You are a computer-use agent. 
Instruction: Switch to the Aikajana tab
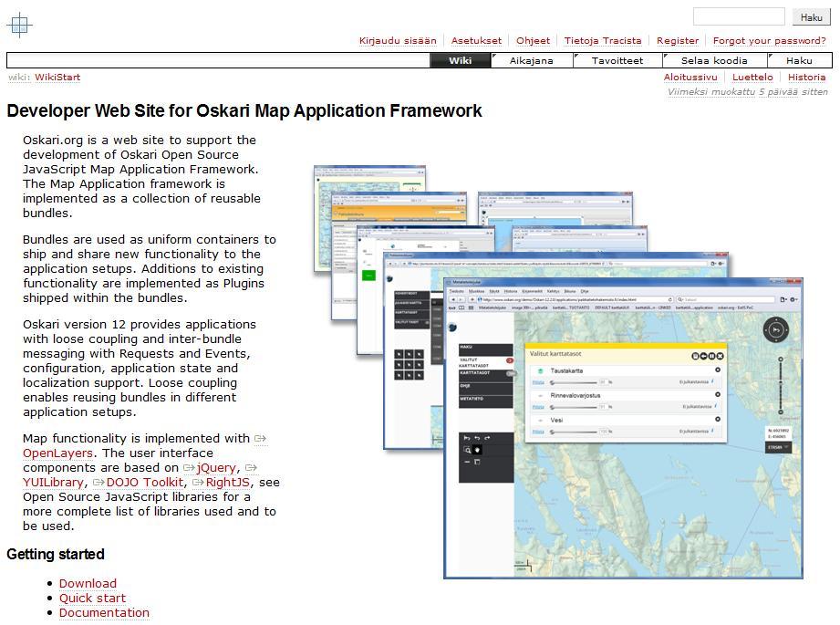coord(532,60)
